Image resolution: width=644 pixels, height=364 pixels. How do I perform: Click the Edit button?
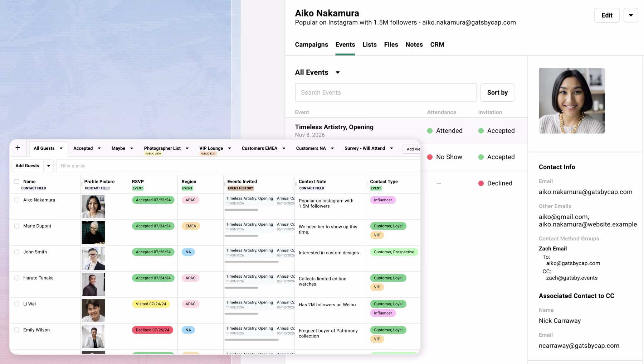pos(607,15)
